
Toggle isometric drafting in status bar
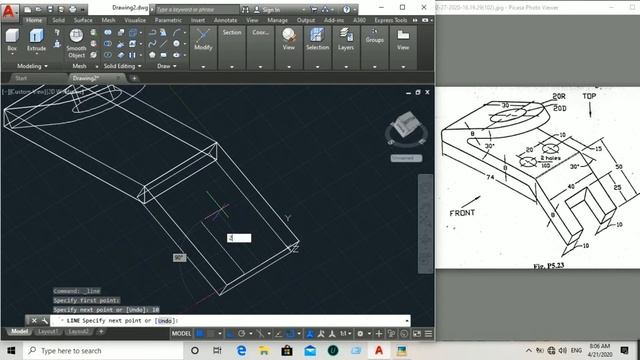(x=260, y=334)
